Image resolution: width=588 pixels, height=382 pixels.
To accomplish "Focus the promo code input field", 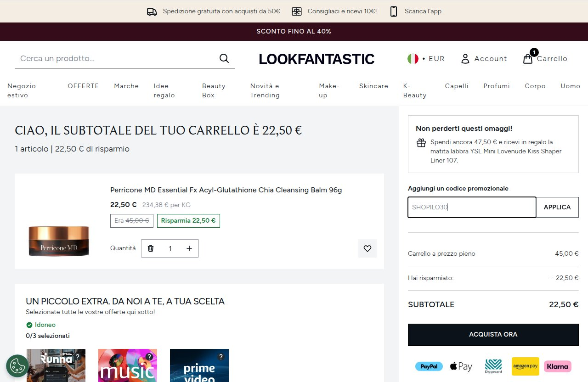I will click(x=472, y=207).
